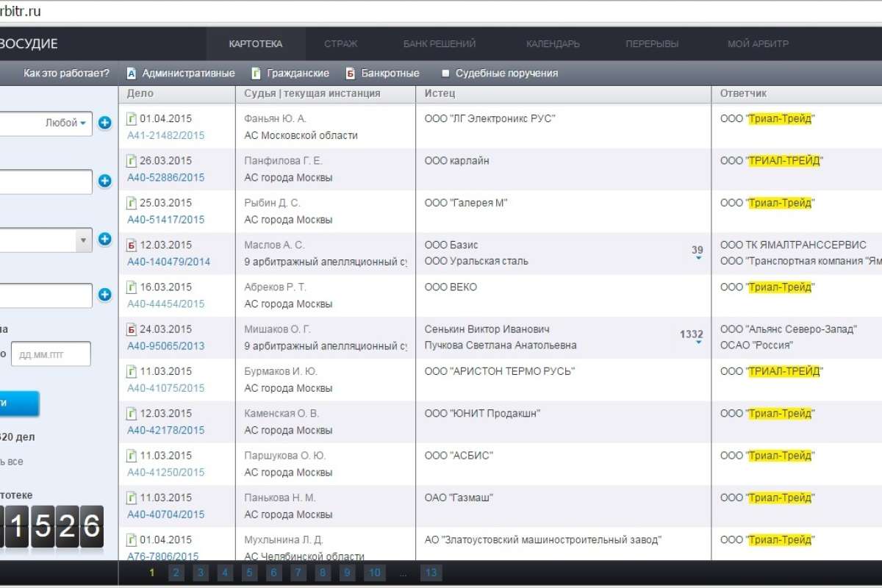Open case А40-40704/2015
Screen dimensions: 882x588
tap(166, 514)
